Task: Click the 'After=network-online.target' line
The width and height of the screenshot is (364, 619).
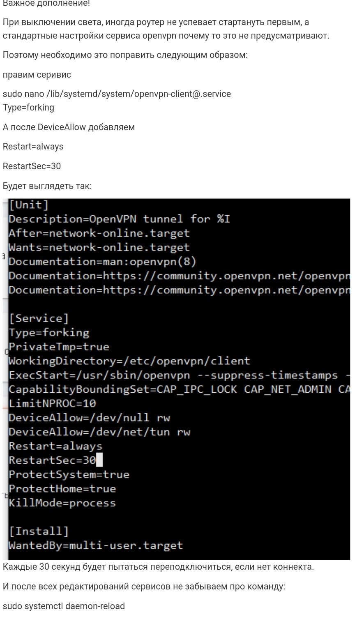Action: [x=99, y=233]
